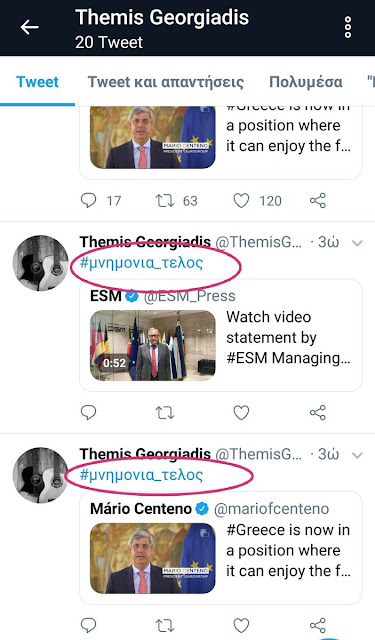375x640 pixels.
Task: Open hashtag #μνημονια_τελος above Mário Centeno tweet
Action: [141, 475]
